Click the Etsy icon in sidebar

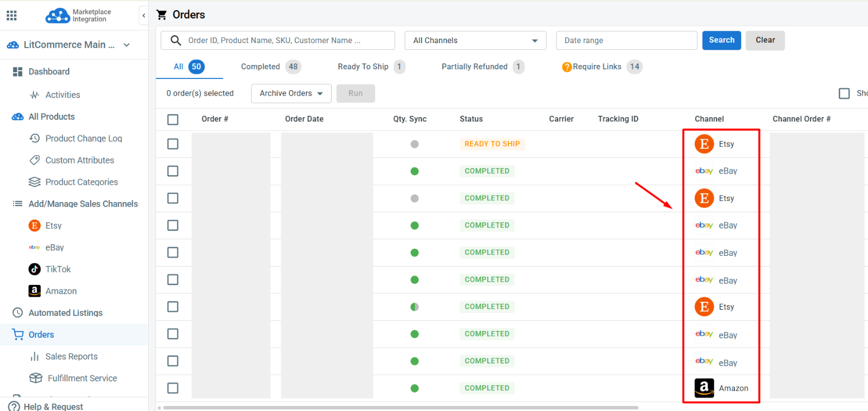click(35, 226)
